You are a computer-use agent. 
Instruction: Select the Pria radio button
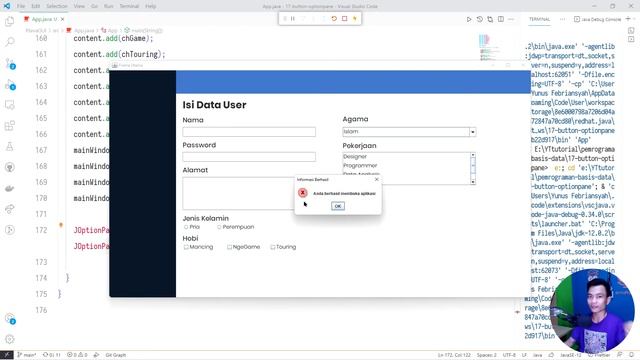(186, 227)
